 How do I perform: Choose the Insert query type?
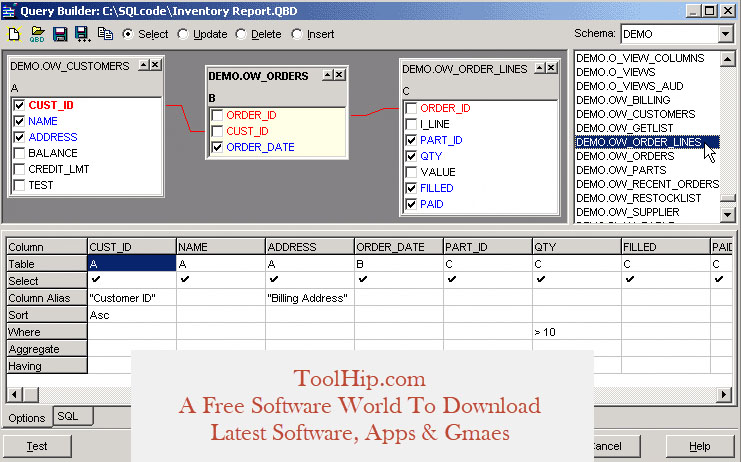[297, 34]
